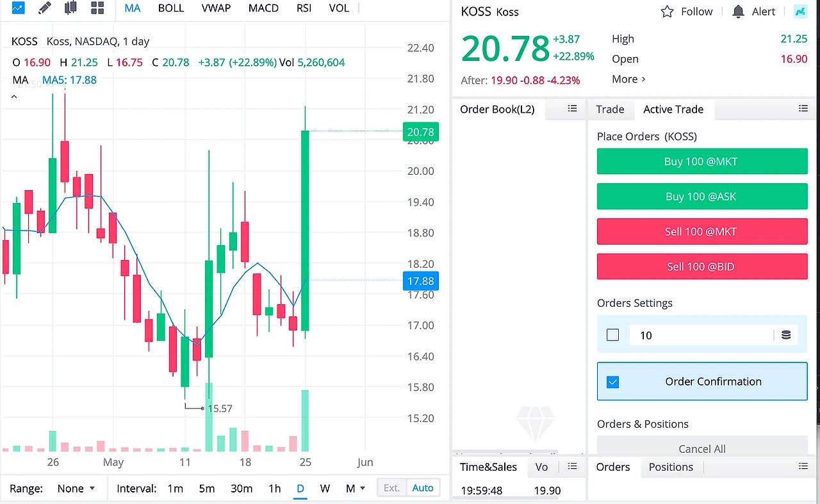Image resolution: width=820 pixels, height=504 pixels.
Task: Click the Open value 16.90 in quote panel
Action: pos(794,59)
